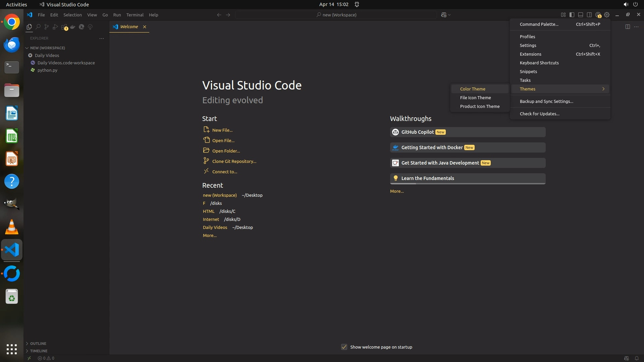The height and width of the screenshot is (362, 644).
Task: Choose Keyboard Shortcuts in the menu
Action: click(x=539, y=63)
